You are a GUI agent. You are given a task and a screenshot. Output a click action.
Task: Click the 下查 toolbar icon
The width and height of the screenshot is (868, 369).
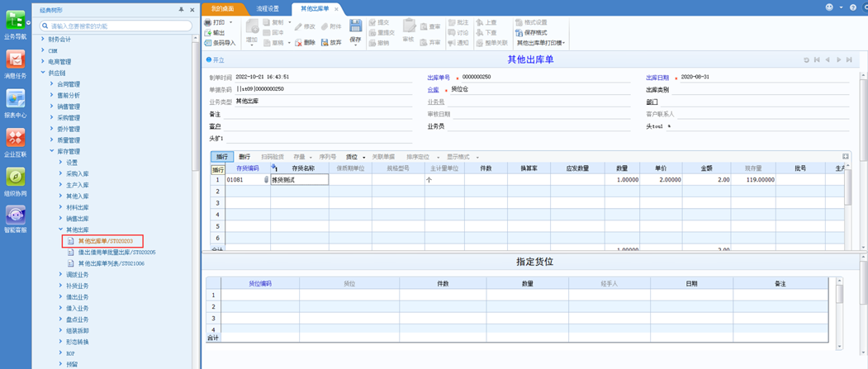(x=479, y=33)
